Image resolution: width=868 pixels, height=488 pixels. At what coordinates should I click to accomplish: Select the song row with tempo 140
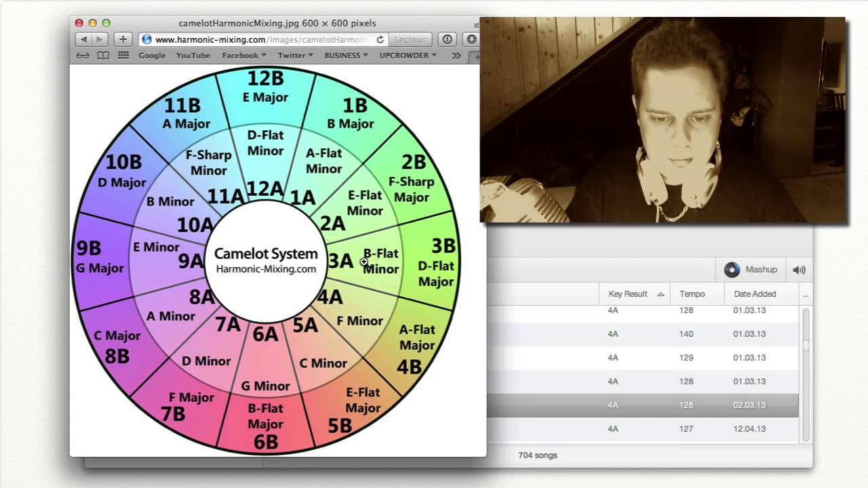[x=643, y=334]
